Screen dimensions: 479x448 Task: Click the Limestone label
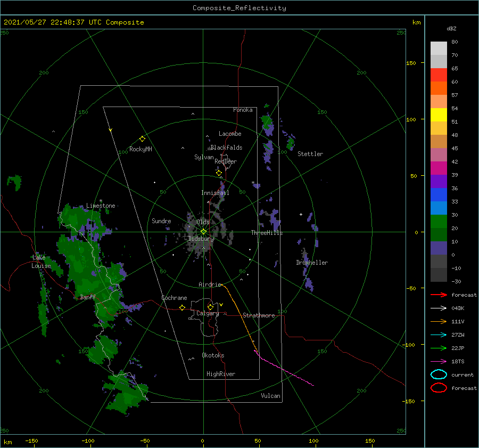(101, 206)
